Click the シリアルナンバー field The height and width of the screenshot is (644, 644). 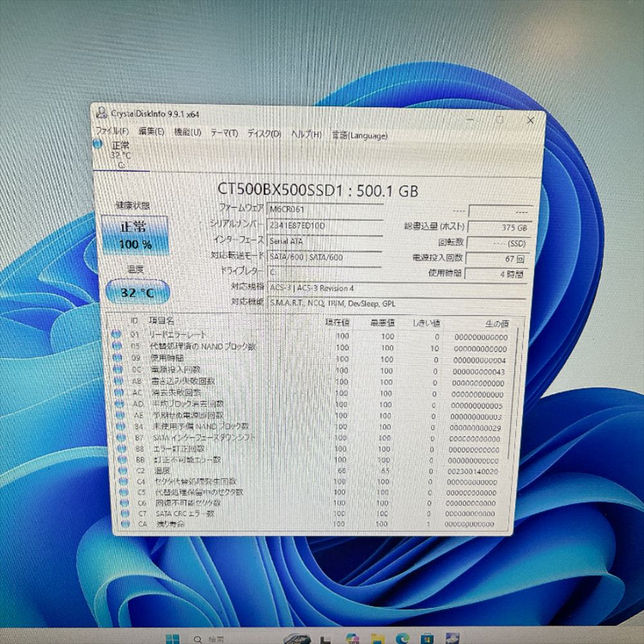tap(325, 225)
